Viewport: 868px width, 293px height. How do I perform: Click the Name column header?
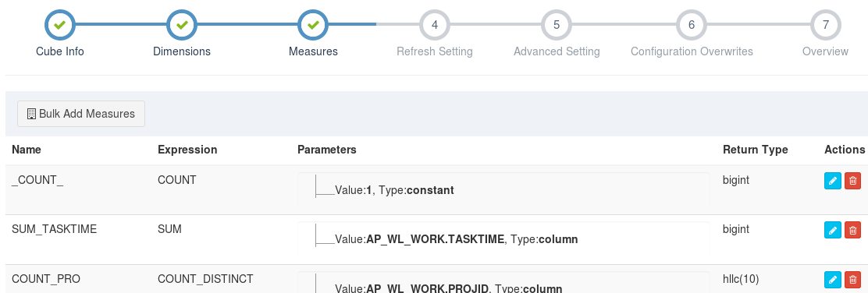point(26,150)
